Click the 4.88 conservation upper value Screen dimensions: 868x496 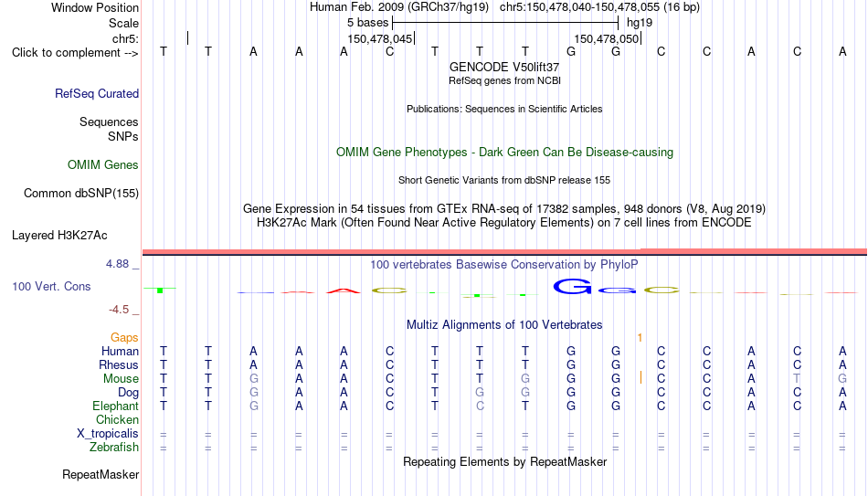pos(117,264)
